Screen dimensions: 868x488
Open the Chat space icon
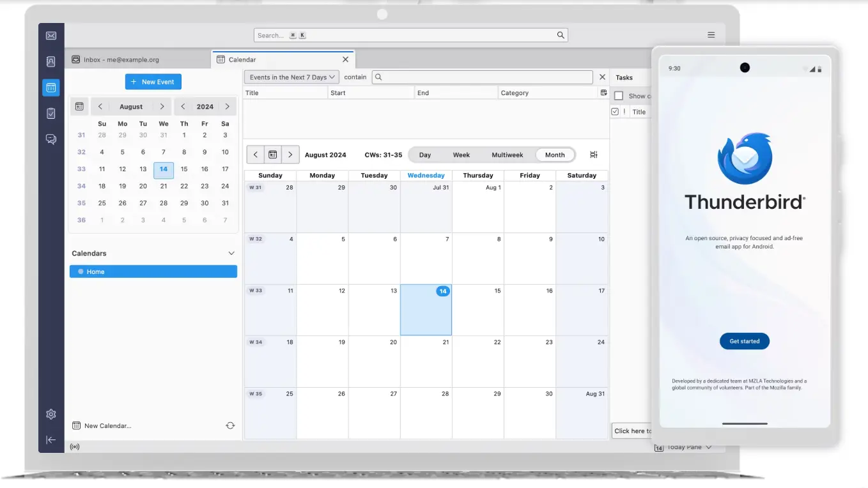click(51, 139)
